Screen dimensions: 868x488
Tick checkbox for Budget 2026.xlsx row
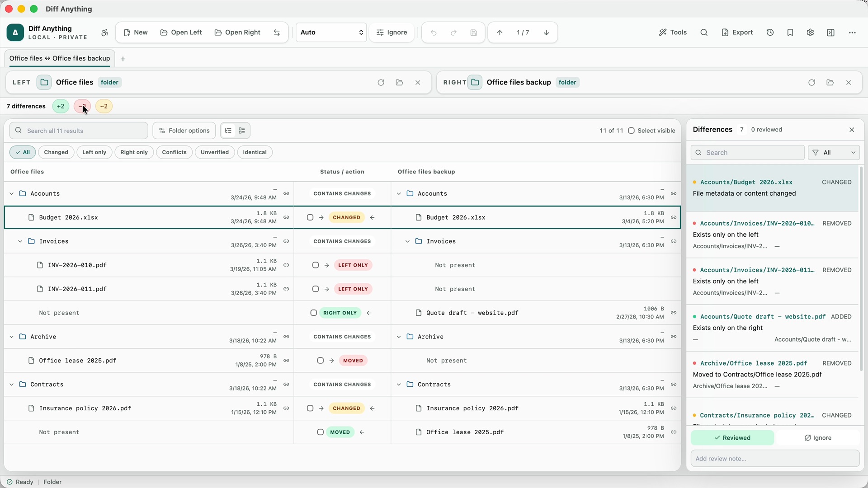pos(310,217)
